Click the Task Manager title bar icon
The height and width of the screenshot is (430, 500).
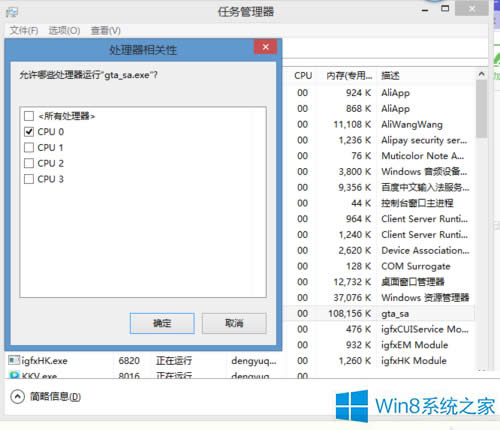click(x=12, y=13)
